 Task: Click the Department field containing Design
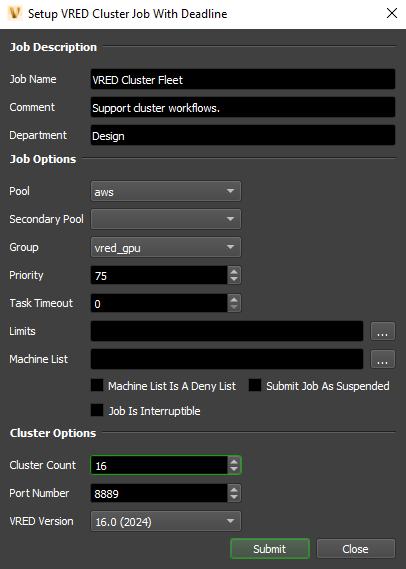point(243,135)
